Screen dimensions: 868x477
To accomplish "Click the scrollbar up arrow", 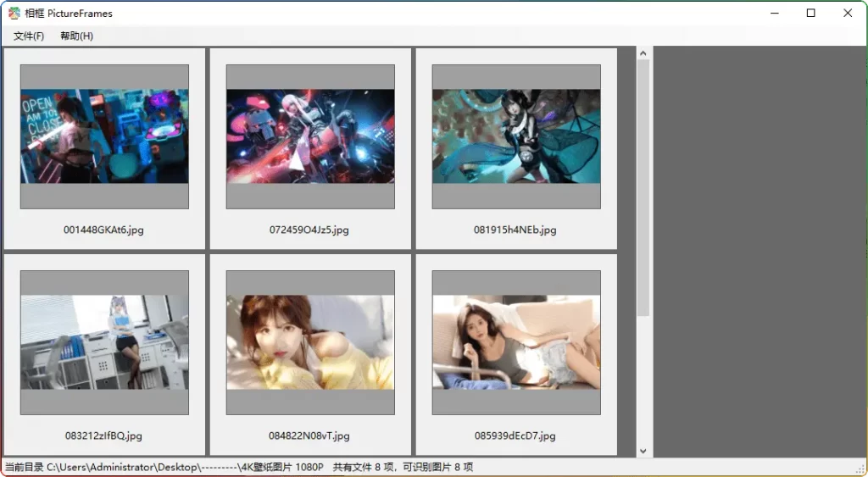I will pos(643,53).
